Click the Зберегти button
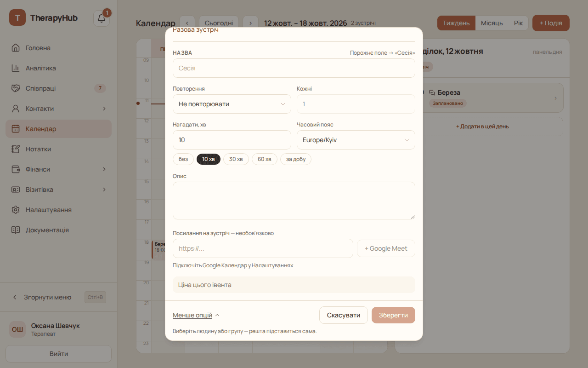Screen dimensions: 588x368 coord(393,315)
